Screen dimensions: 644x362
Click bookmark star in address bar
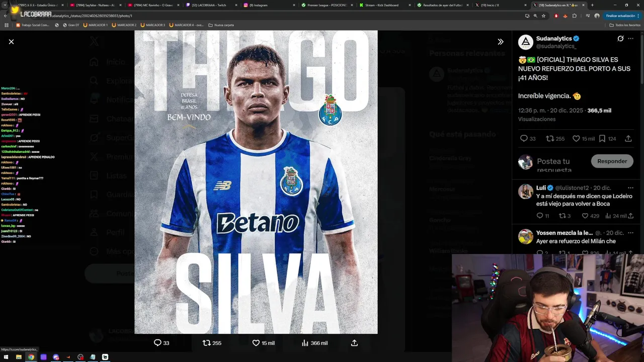543,16
